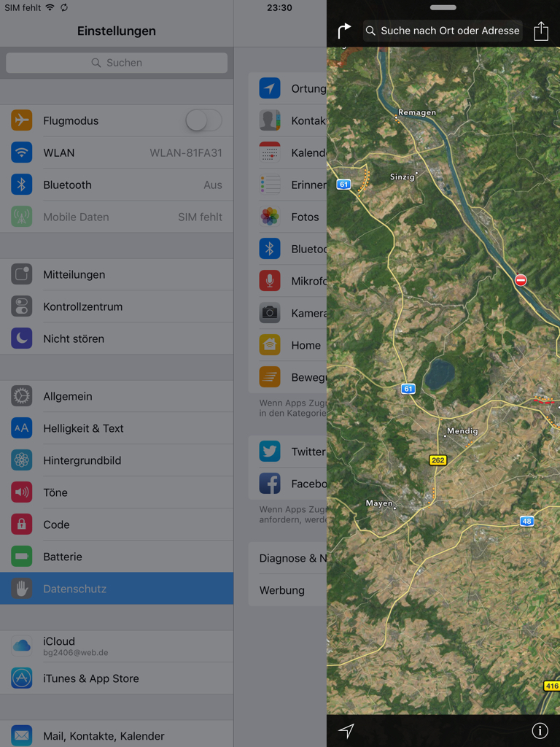Tap the yellow 262 road shield
The height and width of the screenshot is (747, 560).
pyautogui.click(x=437, y=460)
